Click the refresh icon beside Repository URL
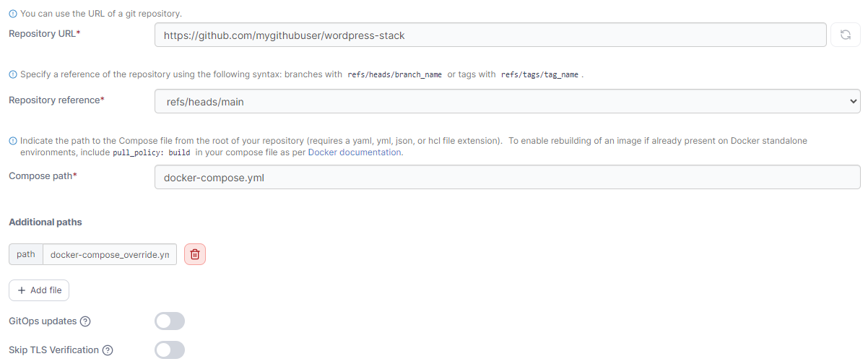Viewport: 868px width, 364px height. (845, 35)
